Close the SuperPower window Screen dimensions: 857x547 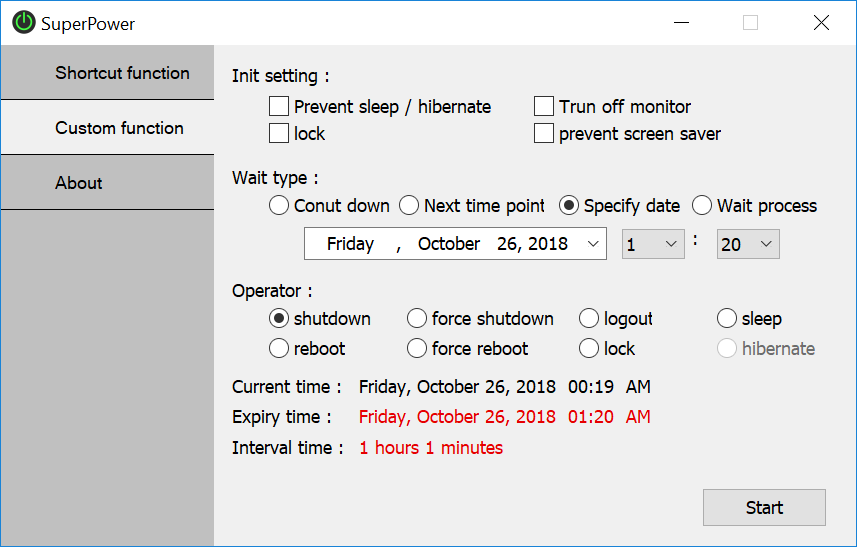pos(821,23)
